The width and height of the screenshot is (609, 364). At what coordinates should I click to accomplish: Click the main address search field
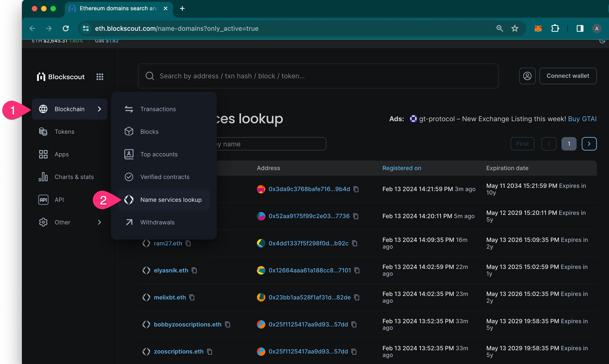[318, 76]
